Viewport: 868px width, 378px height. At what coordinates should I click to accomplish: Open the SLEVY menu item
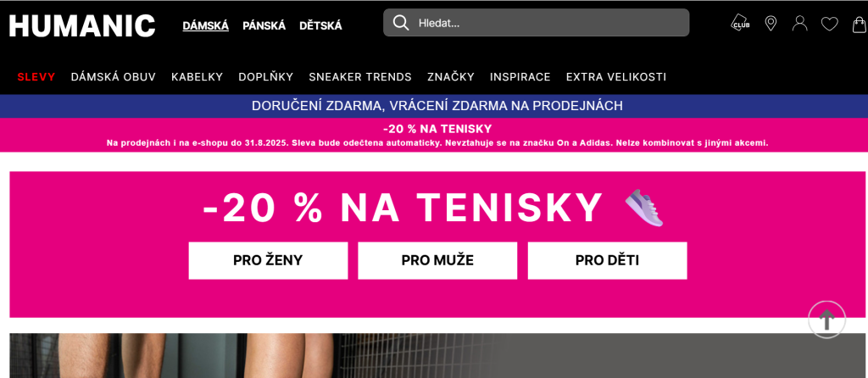point(36,77)
